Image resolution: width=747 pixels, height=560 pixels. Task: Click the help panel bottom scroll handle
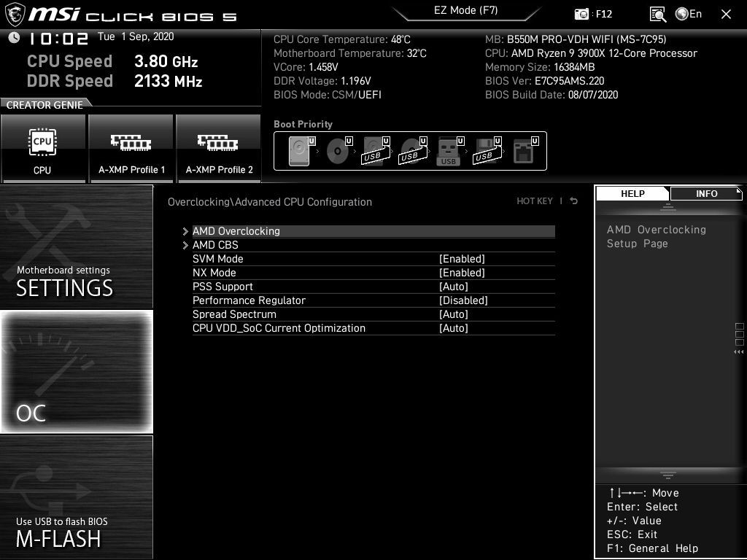668,475
